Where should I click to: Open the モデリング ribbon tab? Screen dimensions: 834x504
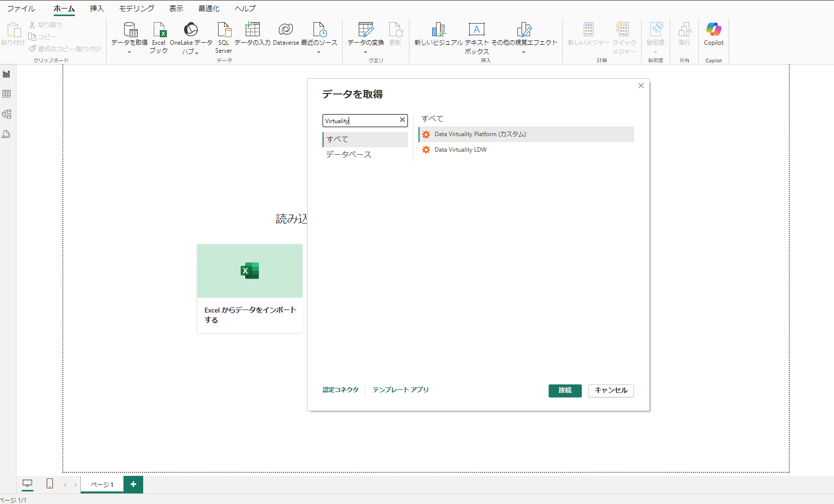pyautogui.click(x=136, y=9)
